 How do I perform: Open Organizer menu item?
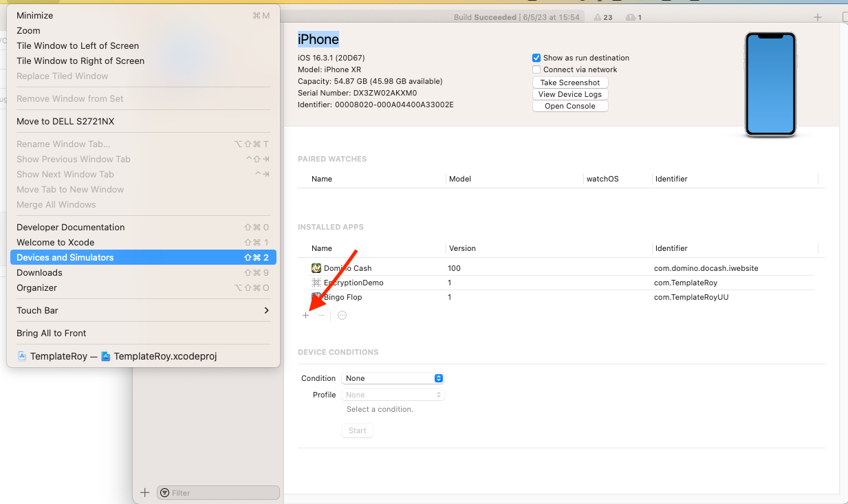143,287
